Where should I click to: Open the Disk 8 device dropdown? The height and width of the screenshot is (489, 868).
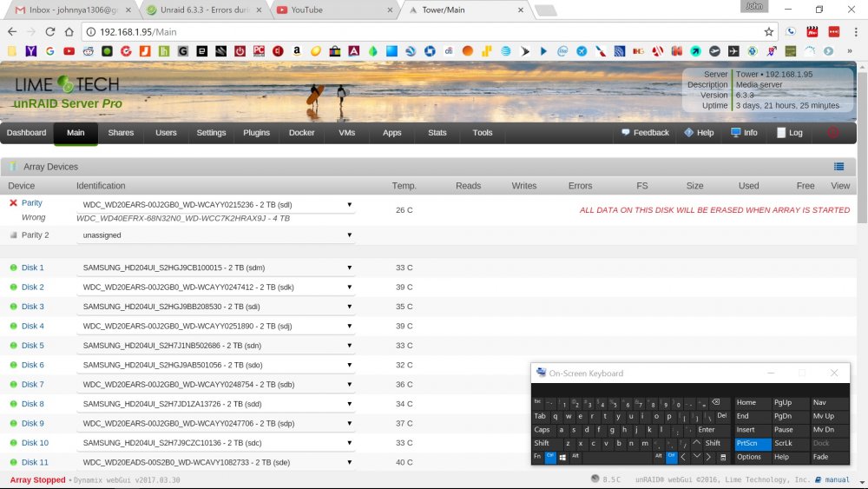(x=216, y=404)
